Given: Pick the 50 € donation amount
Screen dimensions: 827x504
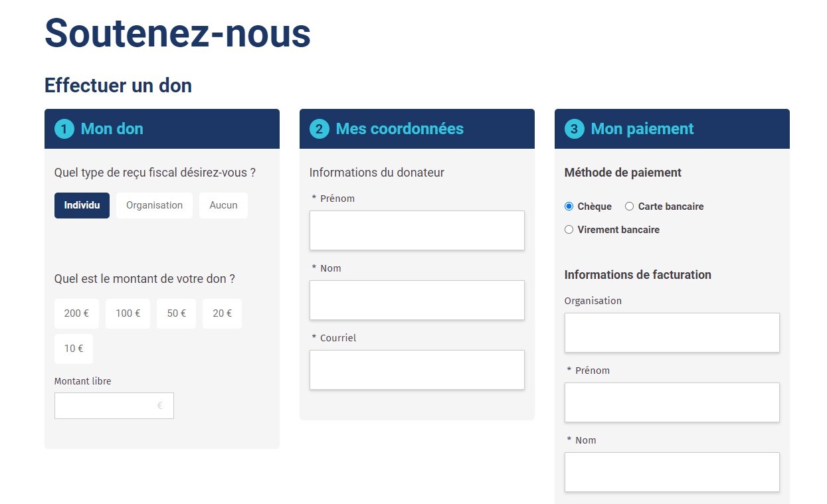Looking at the screenshot, I should pyautogui.click(x=176, y=313).
